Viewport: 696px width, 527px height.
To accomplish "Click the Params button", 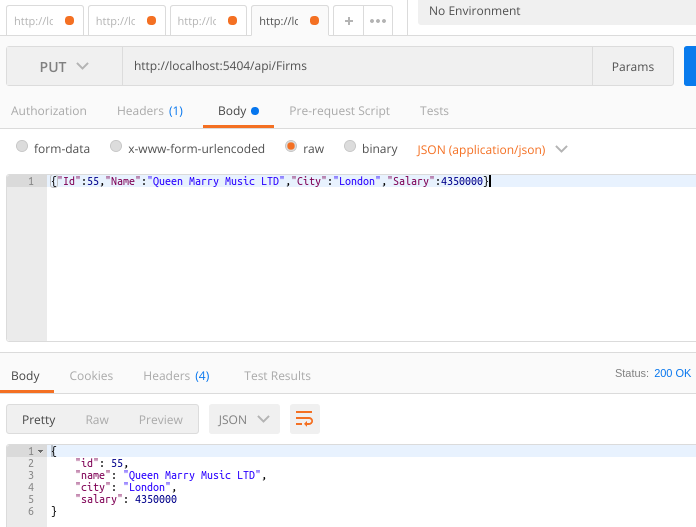I will [x=632, y=67].
